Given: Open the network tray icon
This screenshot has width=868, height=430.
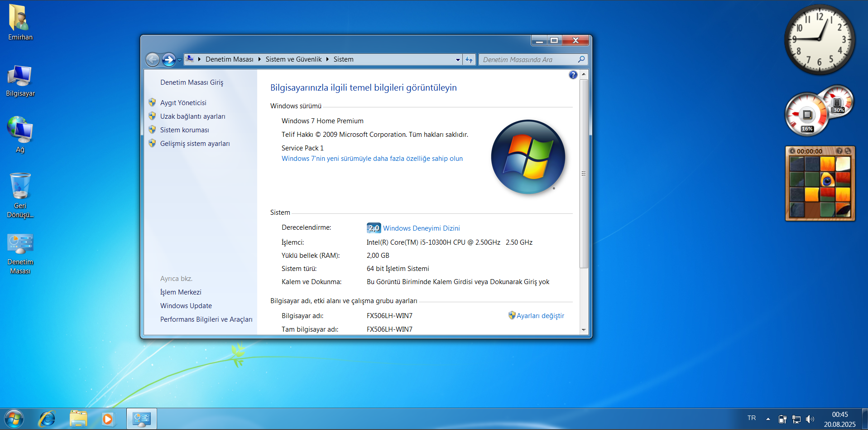Looking at the screenshot, I should click(796, 419).
